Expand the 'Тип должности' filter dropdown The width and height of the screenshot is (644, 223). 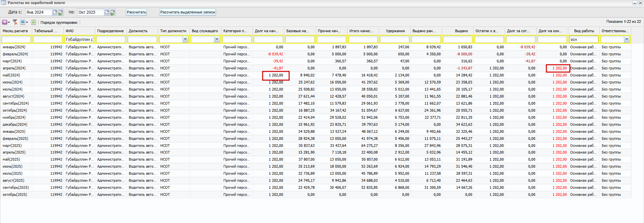185,39
